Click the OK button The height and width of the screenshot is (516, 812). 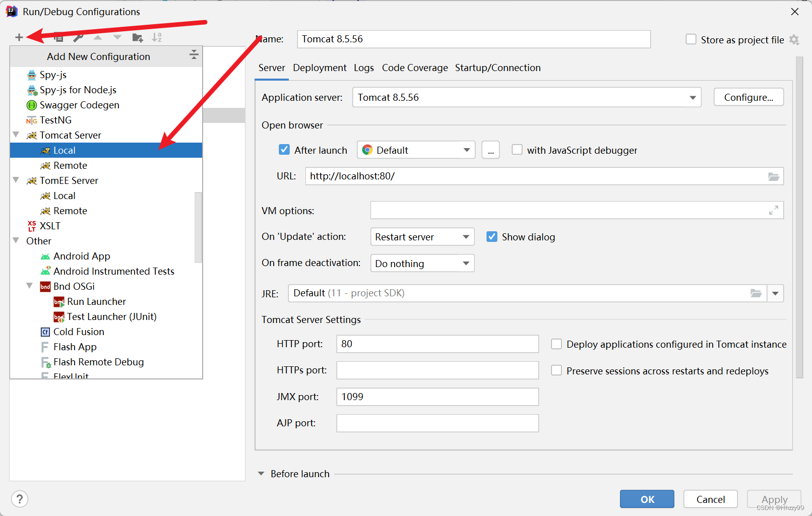tap(647, 499)
